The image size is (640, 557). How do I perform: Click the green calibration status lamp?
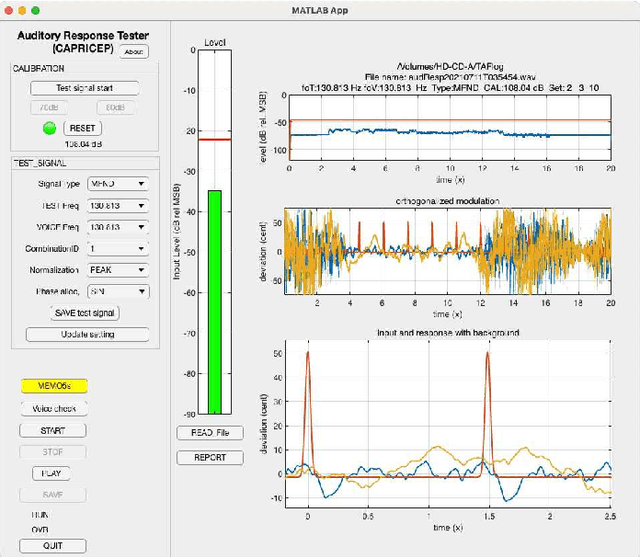click(x=50, y=128)
